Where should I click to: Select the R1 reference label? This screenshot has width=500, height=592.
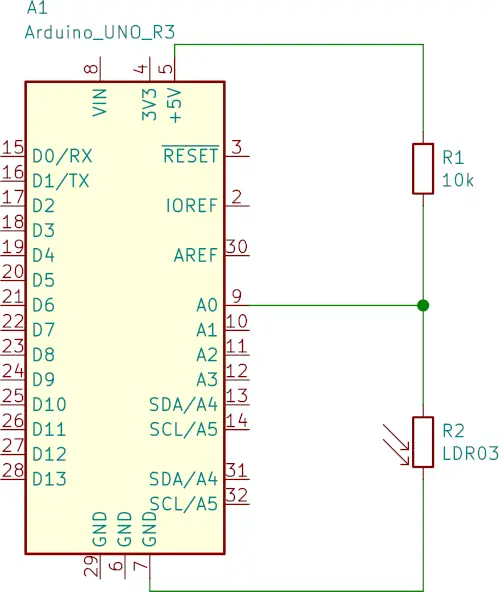pos(453,157)
